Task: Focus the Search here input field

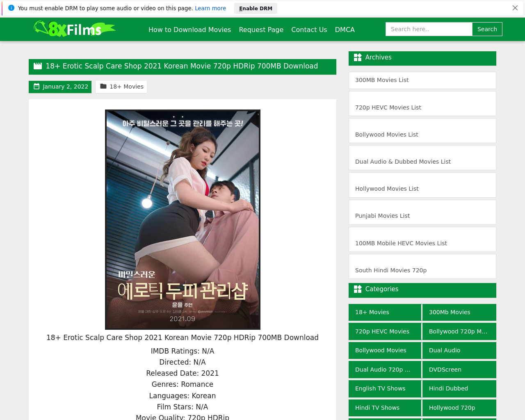Action: (429, 29)
